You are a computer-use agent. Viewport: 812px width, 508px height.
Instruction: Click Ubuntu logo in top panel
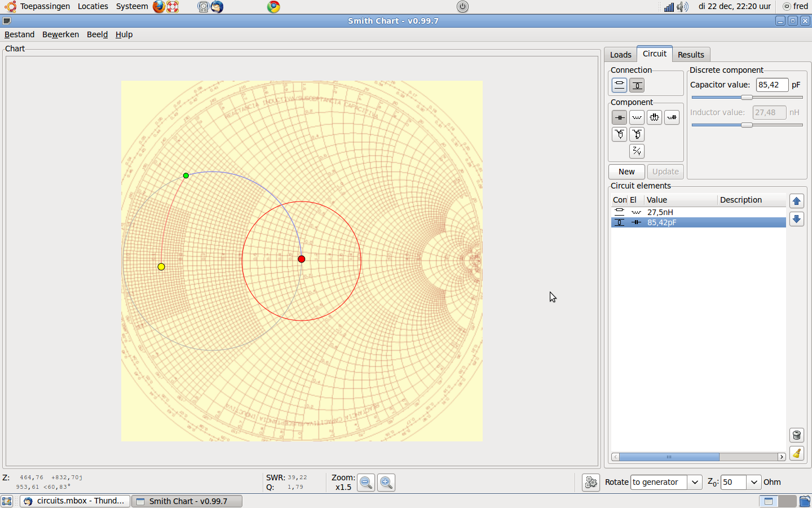[x=10, y=7]
